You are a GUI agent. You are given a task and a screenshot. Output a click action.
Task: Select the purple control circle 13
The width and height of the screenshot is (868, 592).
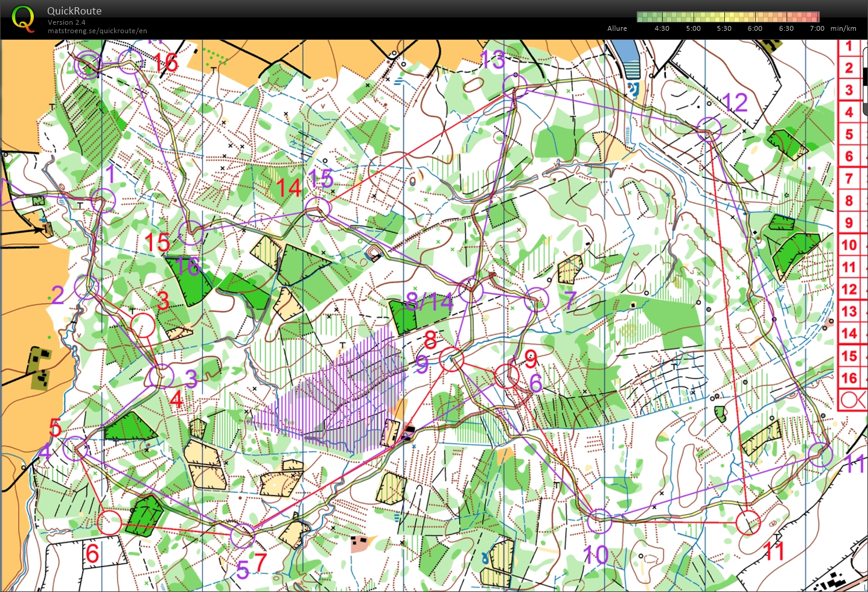(x=515, y=85)
